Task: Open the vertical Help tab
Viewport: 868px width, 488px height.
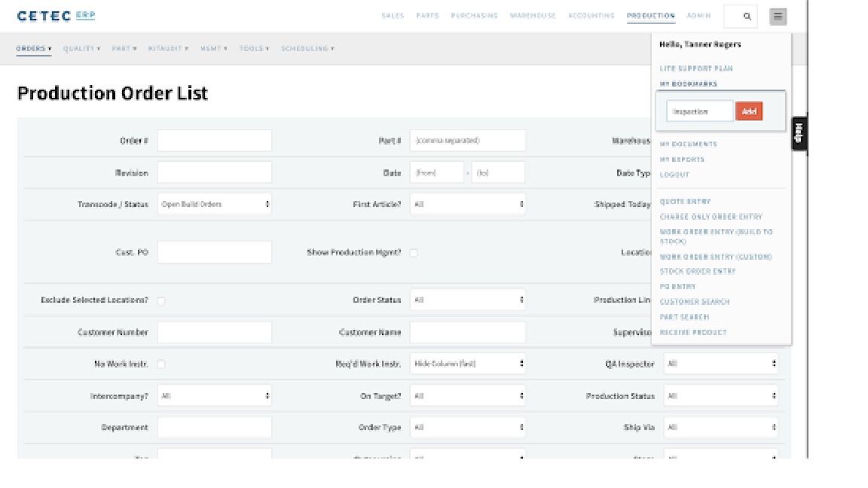Action: pos(799,133)
